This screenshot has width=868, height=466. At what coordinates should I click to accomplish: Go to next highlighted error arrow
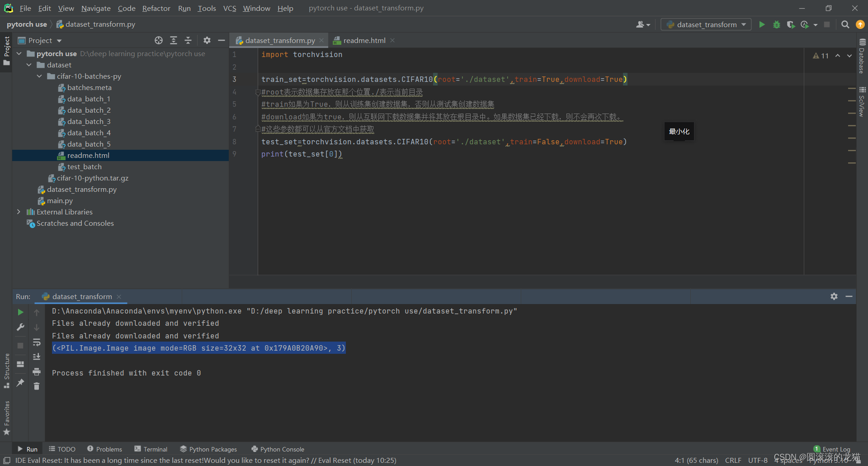pyautogui.click(x=849, y=56)
